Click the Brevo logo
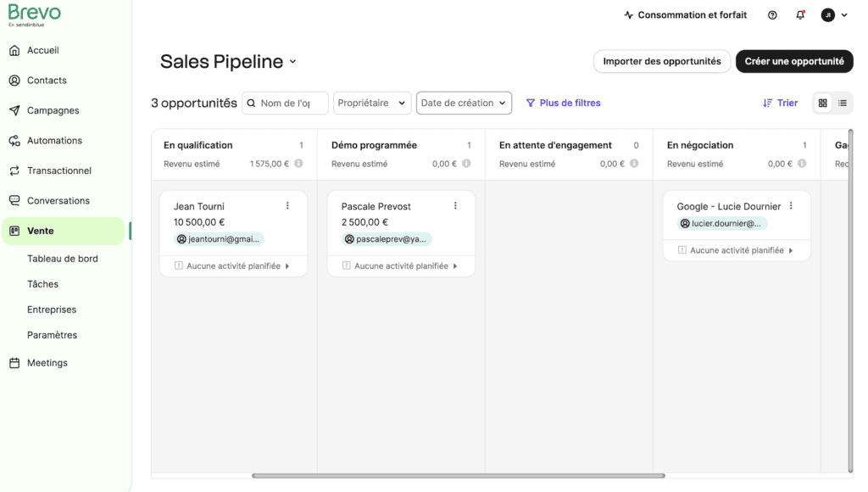This screenshot has width=868, height=492. [x=34, y=14]
